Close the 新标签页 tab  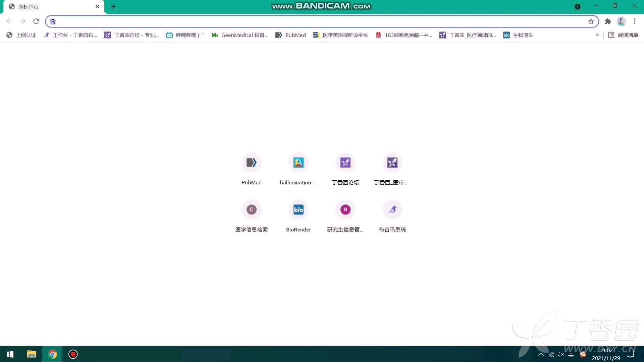point(97,7)
